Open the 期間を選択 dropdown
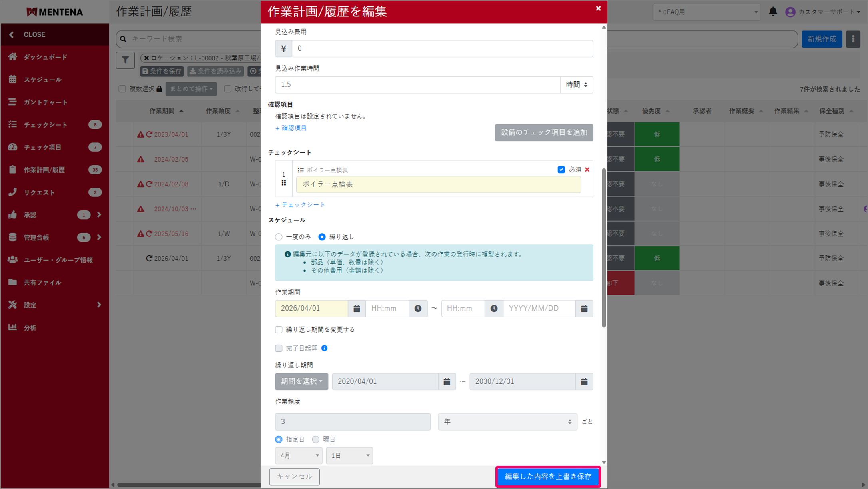Screen dimensions: 868x489 tap(301, 382)
